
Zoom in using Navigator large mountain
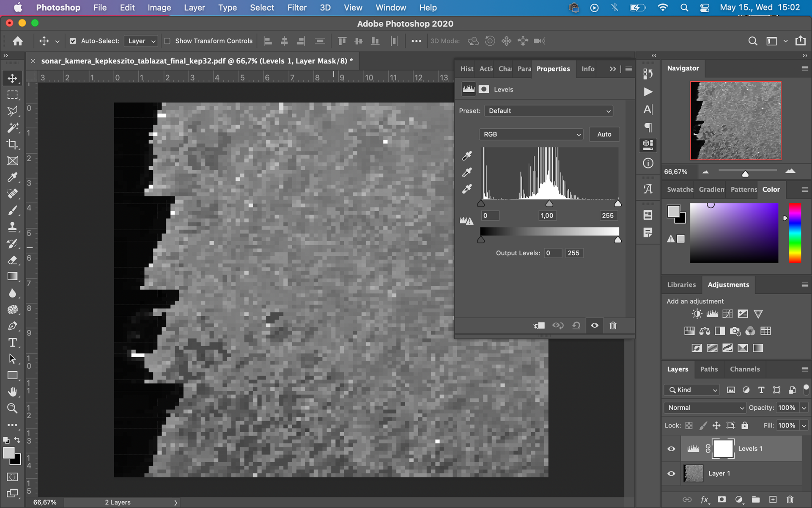click(790, 171)
